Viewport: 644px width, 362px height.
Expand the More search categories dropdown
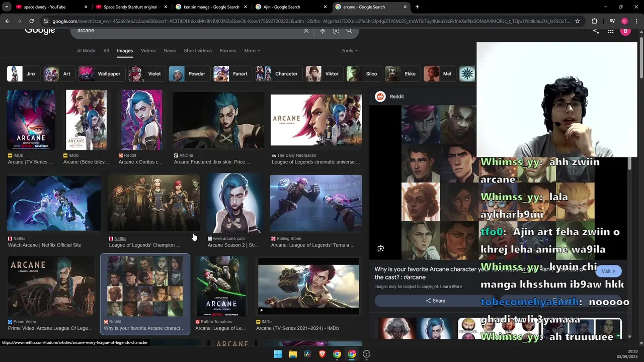[252, 51]
